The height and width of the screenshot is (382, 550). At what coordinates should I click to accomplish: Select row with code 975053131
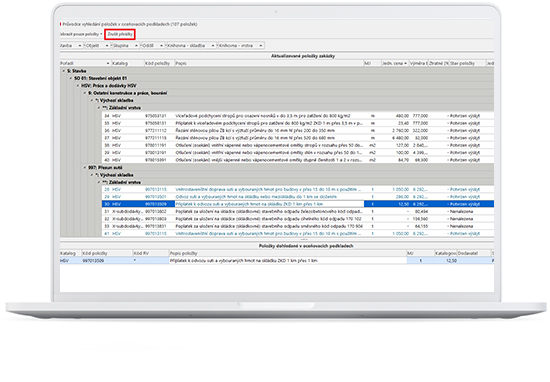[x=298, y=116]
